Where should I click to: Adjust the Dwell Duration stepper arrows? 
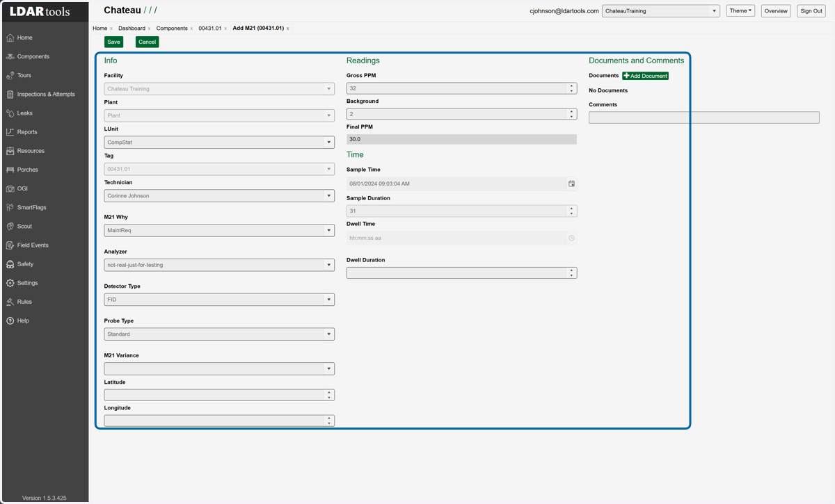[572, 273]
